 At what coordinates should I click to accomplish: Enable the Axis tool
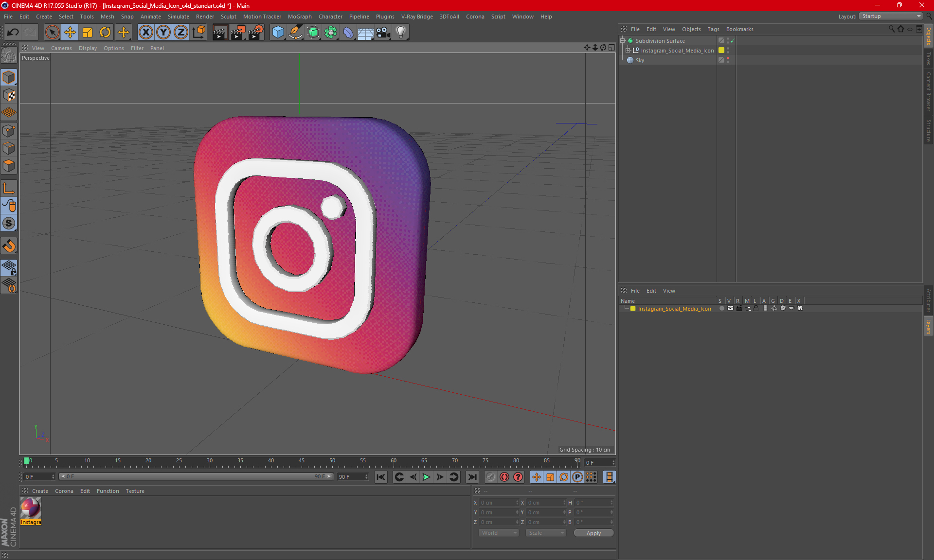coord(9,188)
